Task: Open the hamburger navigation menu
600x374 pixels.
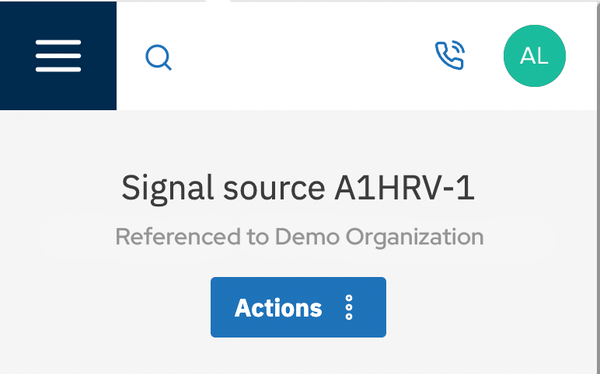Action: (x=58, y=56)
